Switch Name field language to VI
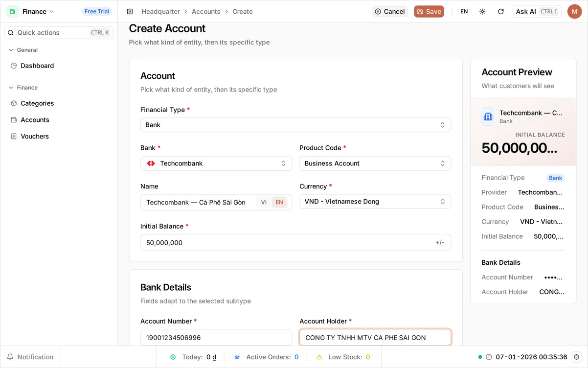Image resolution: width=588 pixels, height=368 pixels. tap(264, 202)
